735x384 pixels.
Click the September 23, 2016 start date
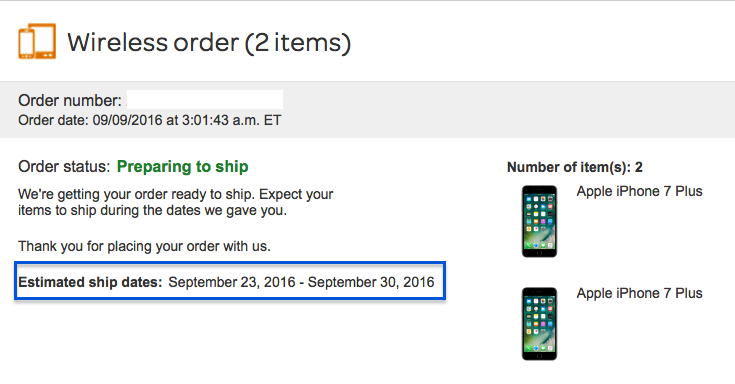232,282
